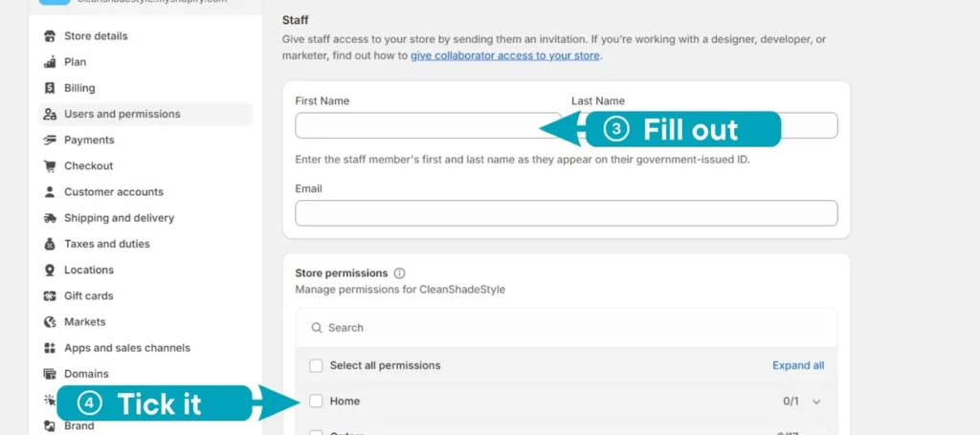The image size is (980, 435).
Task: Click the Store details shop icon
Action: point(50,36)
